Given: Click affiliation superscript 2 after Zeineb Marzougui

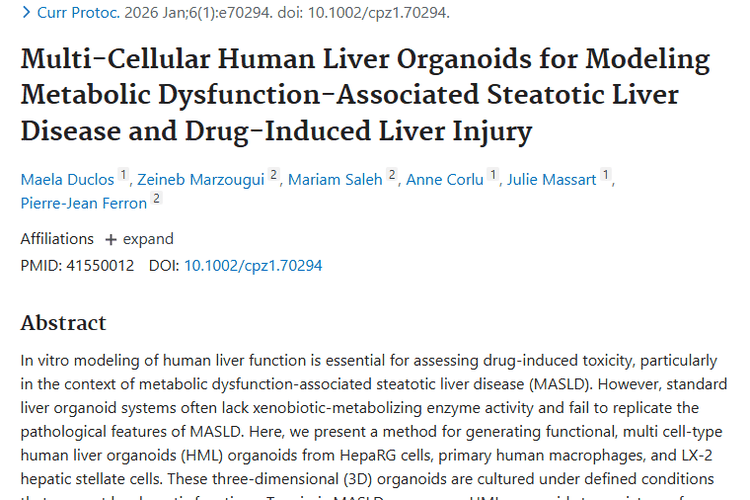Looking at the screenshot, I should click(273, 175).
